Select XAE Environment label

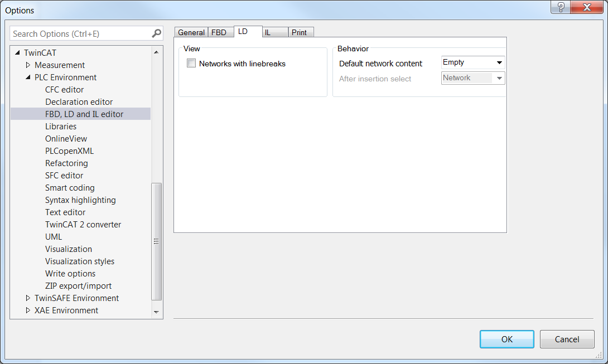66,310
